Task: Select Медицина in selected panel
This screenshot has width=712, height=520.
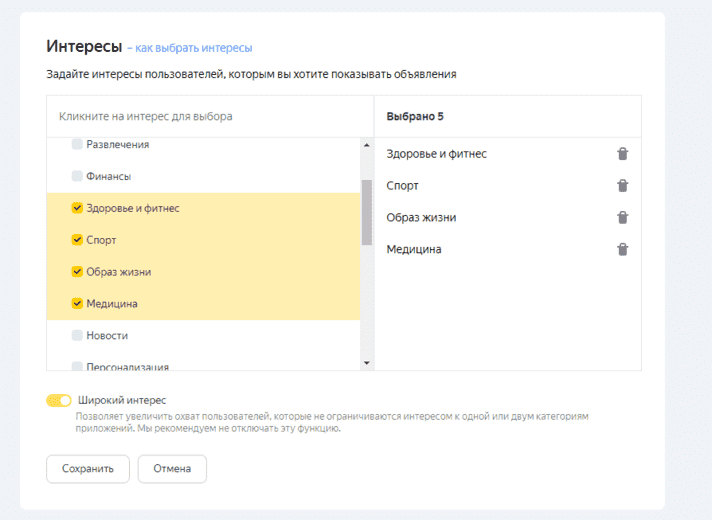Action: [x=414, y=249]
